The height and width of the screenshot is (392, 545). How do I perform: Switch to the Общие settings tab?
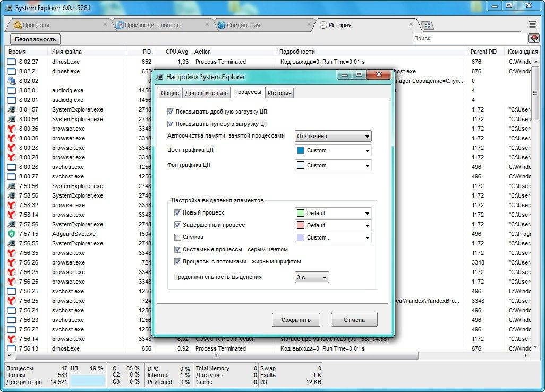click(x=169, y=93)
